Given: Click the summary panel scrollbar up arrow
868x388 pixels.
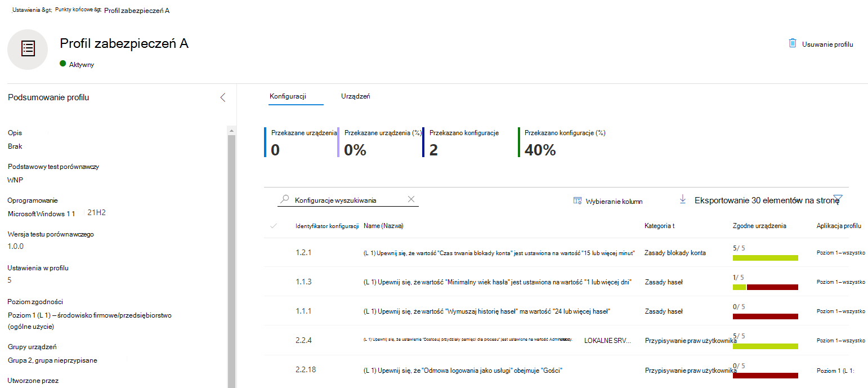Looking at the screenshot, I should tap(231, 131).
